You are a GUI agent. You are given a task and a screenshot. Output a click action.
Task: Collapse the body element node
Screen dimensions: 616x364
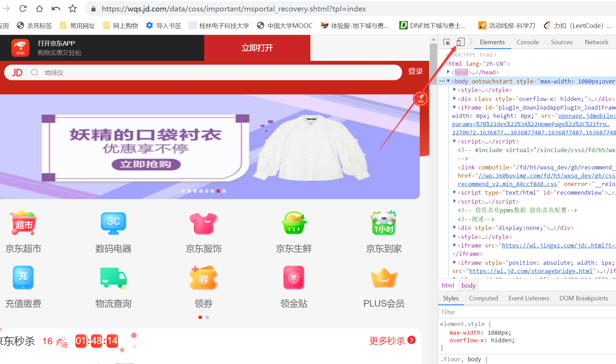point(449,81)
